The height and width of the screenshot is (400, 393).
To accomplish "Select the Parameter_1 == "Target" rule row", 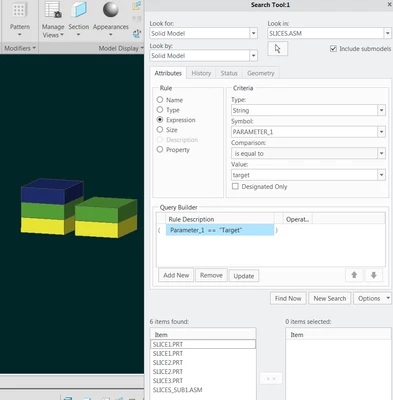I will pos(220,230).
